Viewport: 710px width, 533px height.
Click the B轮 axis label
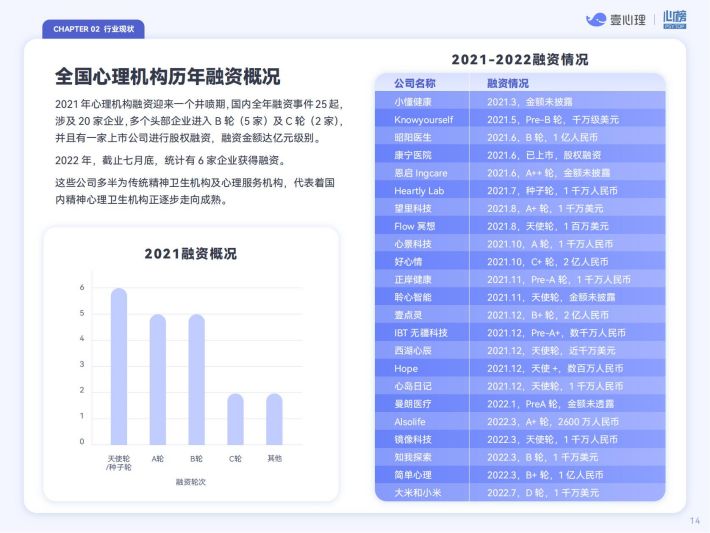pos(197,459)
